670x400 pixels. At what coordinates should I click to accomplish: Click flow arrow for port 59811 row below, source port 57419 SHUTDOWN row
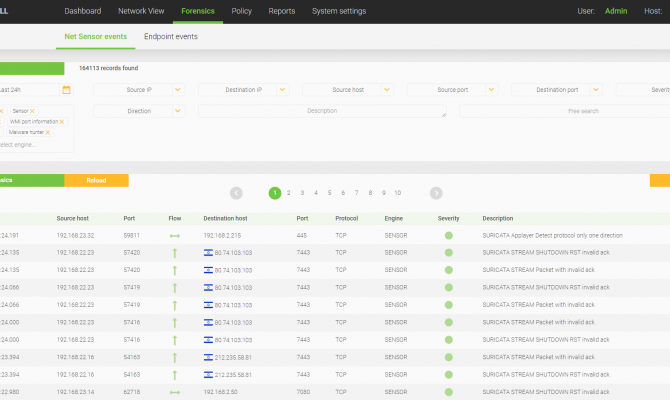pos(175,288)
